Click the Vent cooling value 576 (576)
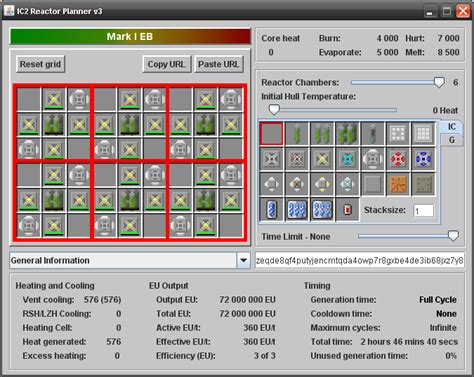Screen dimensions: 474x377 (x=102, y=300)
